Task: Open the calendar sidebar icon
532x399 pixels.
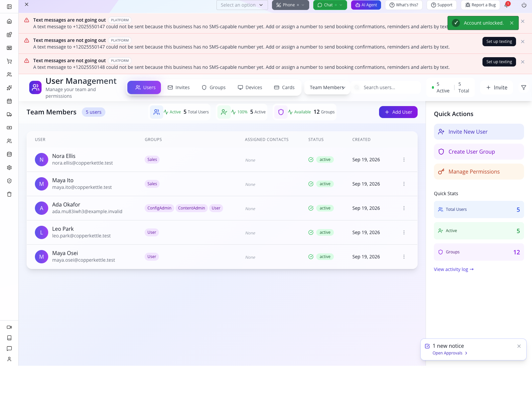Action: point(9,101)
